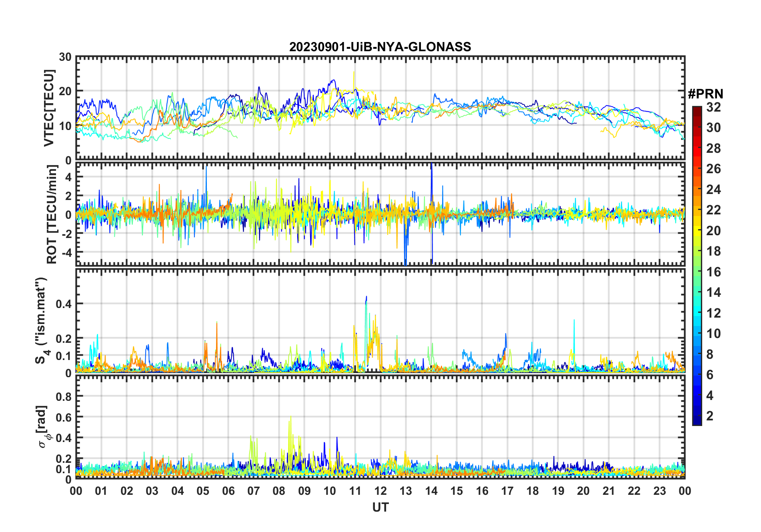The image size is (761, 532).
Task: Click the σφ[rad] y-axis label
Action: click(x=43, y=426)
